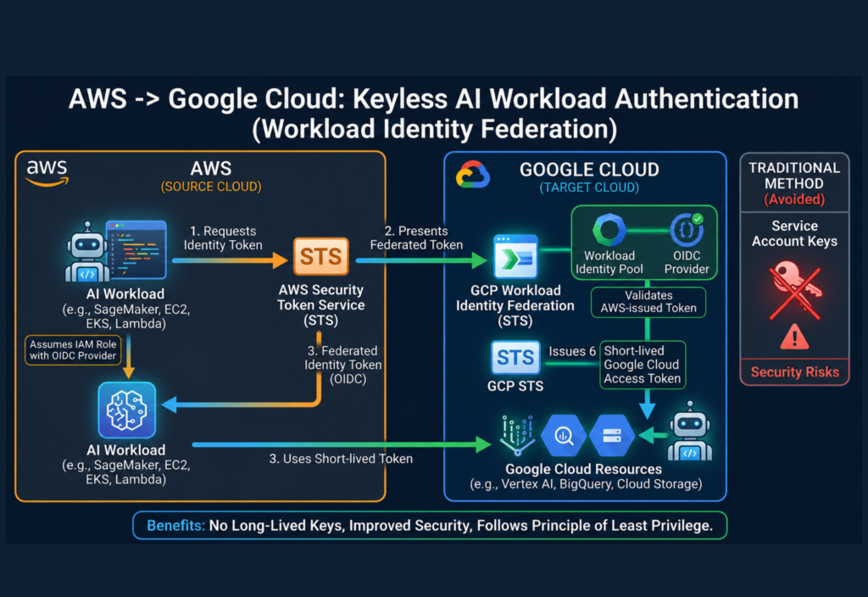Select the GCP Workload Identity Federation terminal icon
868x597 pixels.
(515, 256)
